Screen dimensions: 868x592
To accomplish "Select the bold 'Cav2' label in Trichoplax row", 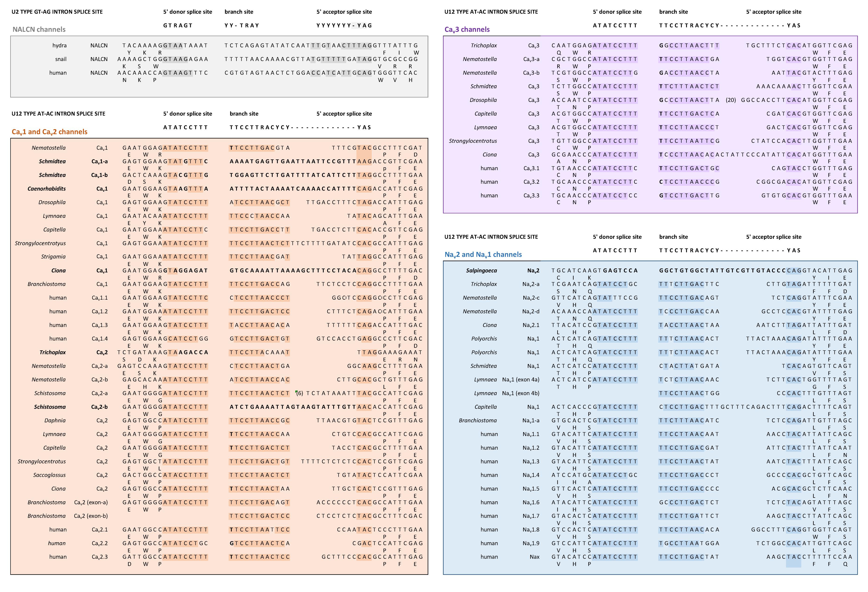I will pyautogui.click(x=102, y=353).
